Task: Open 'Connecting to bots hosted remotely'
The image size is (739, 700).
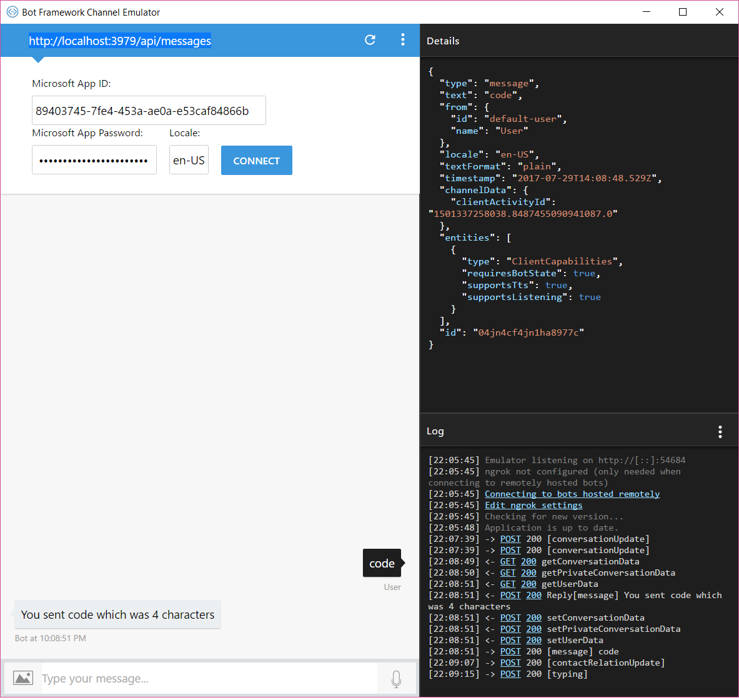Action: (572, 493)
